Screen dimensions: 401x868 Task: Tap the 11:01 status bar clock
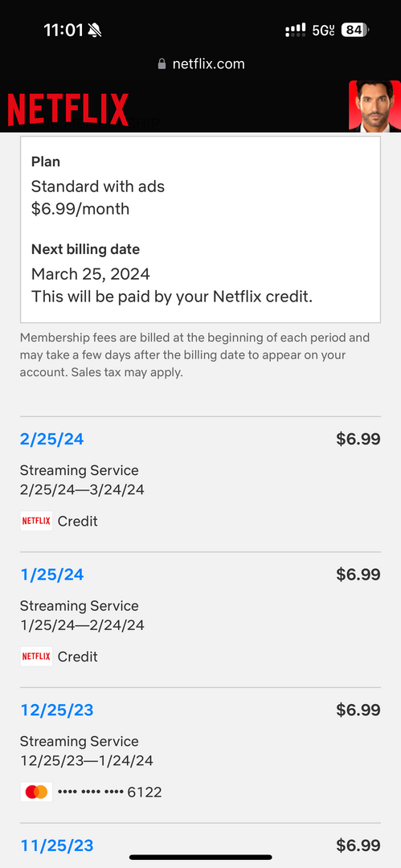63,30
